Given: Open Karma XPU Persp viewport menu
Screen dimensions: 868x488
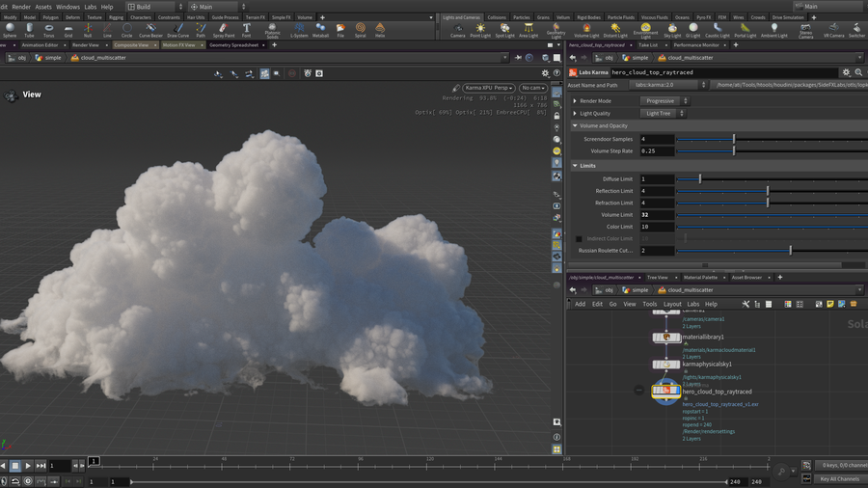Looking at the screenshot, I should (489, 88).
